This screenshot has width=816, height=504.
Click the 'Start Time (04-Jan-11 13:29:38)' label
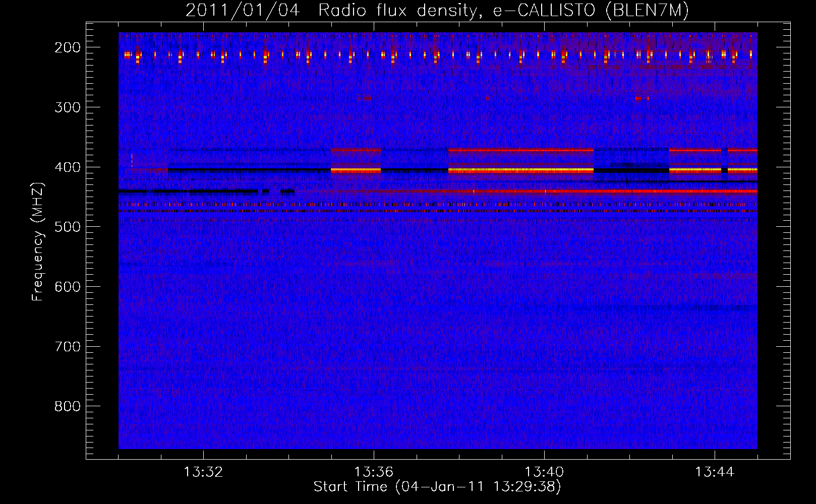(437, 487)
